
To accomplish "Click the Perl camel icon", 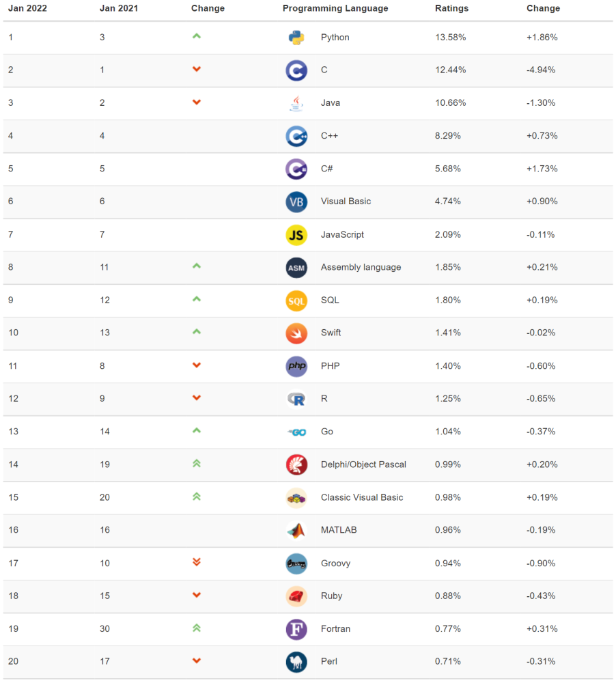I will [x=296, y=662].
